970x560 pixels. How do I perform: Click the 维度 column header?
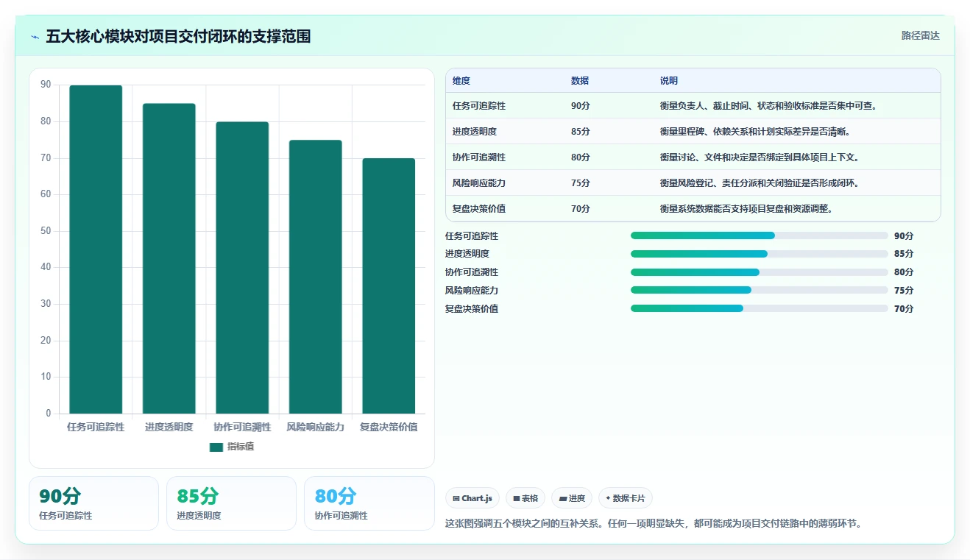pos(461,81)
